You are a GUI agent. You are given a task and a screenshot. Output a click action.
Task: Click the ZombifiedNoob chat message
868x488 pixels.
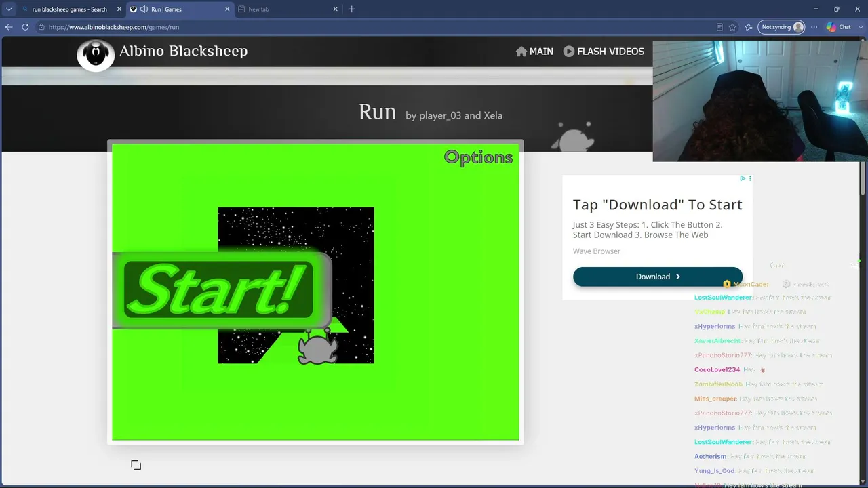[759, 384]
